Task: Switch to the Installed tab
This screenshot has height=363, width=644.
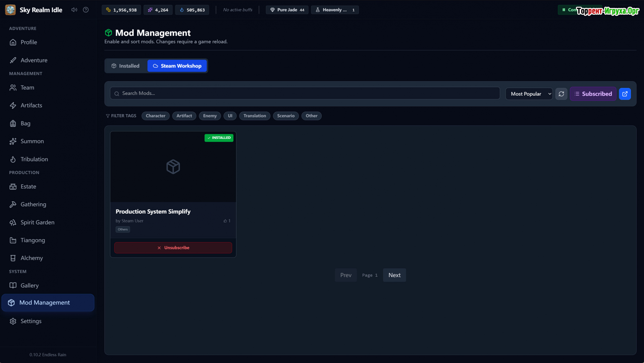Action: coord(125,66)
